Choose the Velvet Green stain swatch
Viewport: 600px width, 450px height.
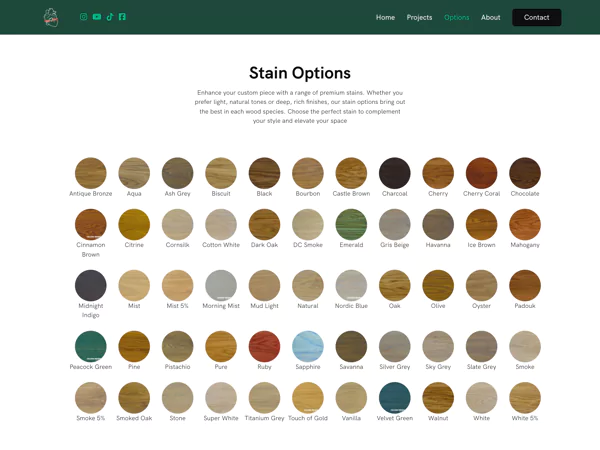pos(395,398)
